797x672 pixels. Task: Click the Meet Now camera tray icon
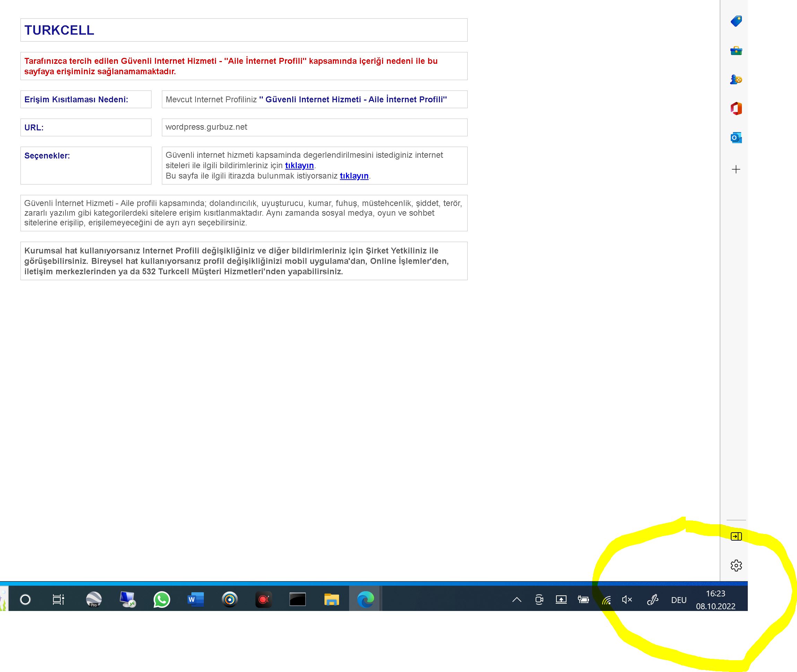pyautogui.click(x=539, y=600)
